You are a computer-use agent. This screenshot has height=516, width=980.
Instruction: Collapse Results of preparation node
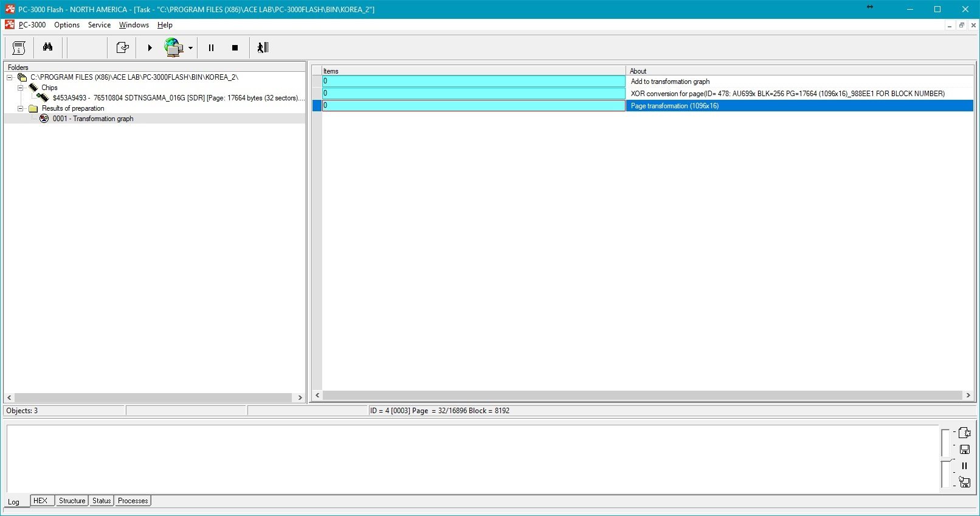click(21, 108)
